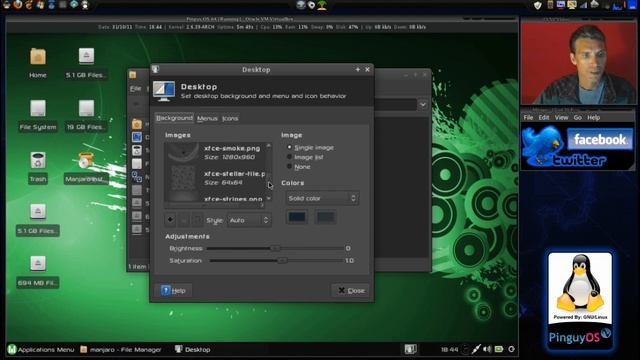Viewport: 640px width, 360px height.
Task: Switch to the Menus tab
Action: click(x=207, y=118)
